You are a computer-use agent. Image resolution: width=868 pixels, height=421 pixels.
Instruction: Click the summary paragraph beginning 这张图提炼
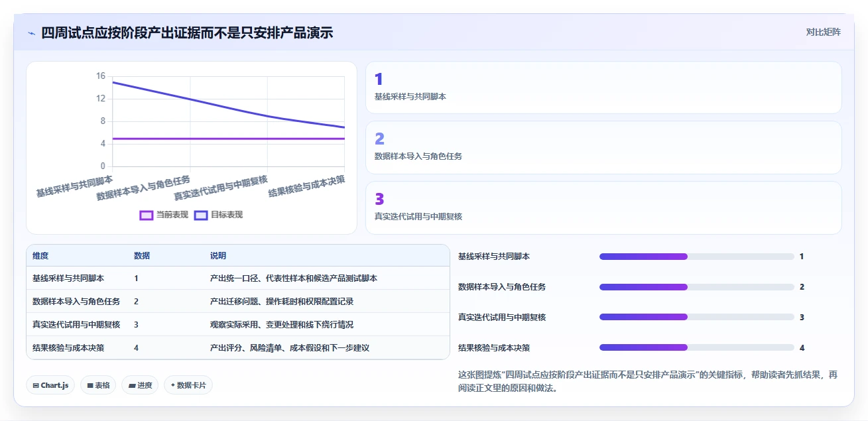pos(648,381)
